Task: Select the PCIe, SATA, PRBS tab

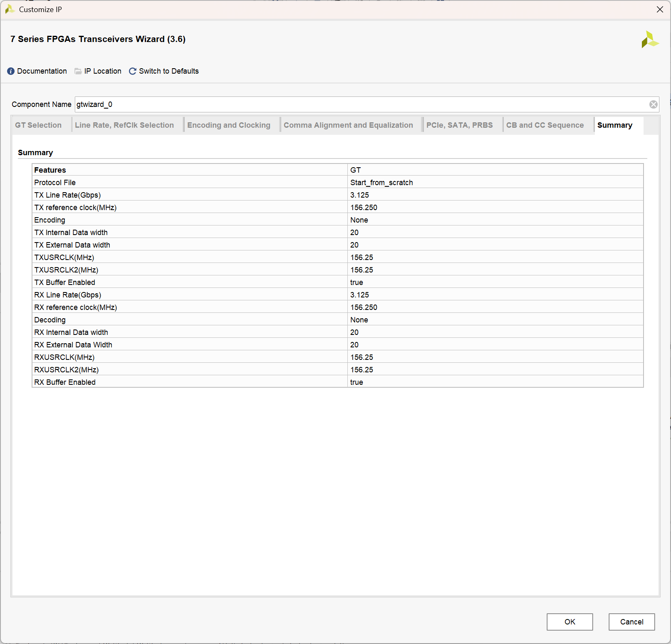Action: [459, 125]
